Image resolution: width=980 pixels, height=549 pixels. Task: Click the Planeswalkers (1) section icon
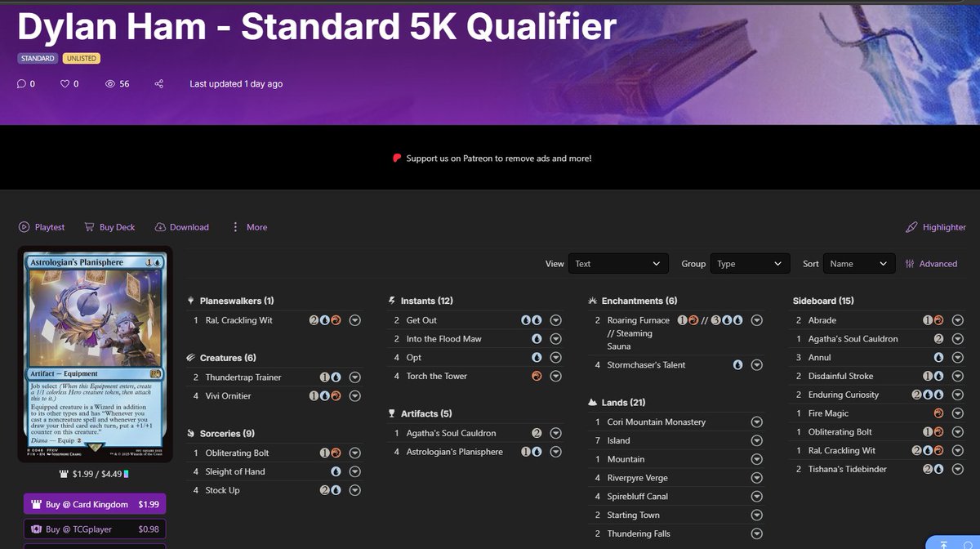point(191,301)
